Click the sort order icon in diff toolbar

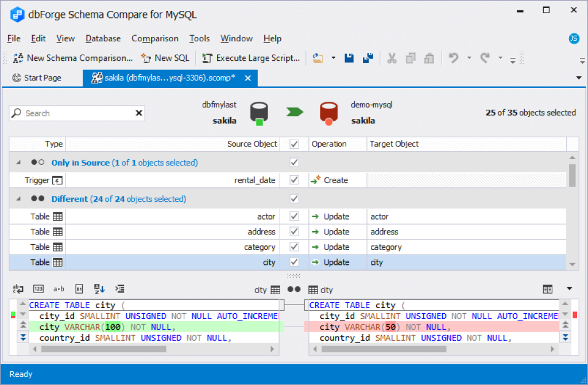[99, 289]
